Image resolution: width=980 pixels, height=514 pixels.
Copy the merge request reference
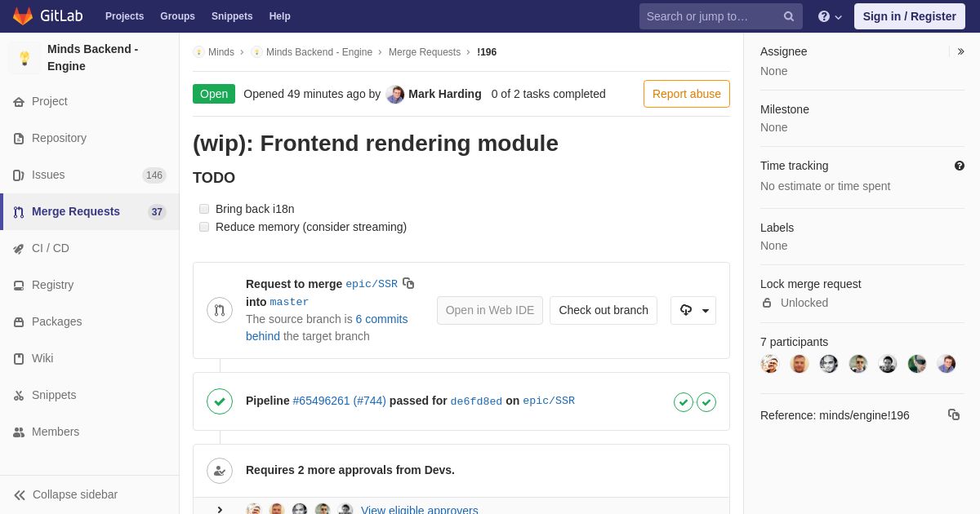[953, 414]
